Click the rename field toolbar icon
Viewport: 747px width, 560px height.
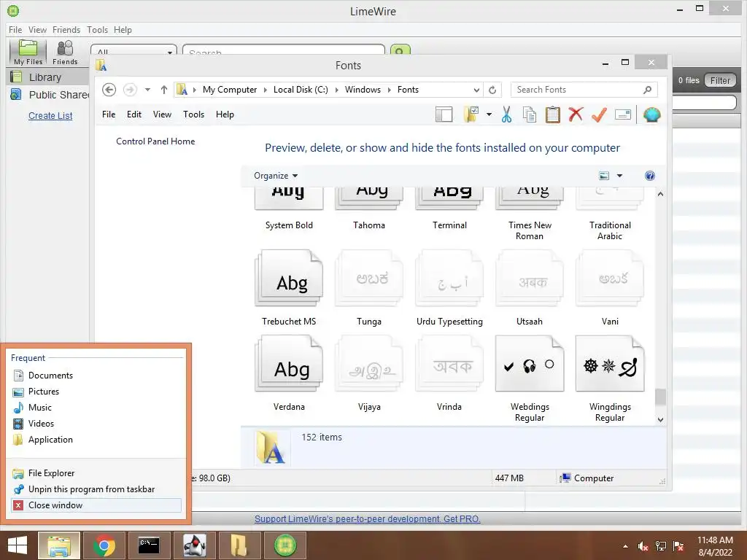point(623,114)
